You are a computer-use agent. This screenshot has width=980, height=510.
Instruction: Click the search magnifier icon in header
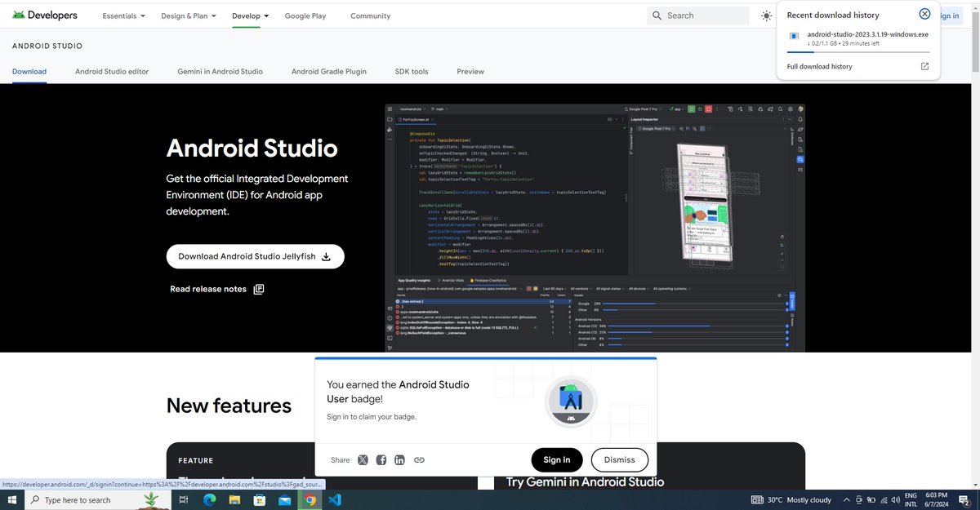657,16
